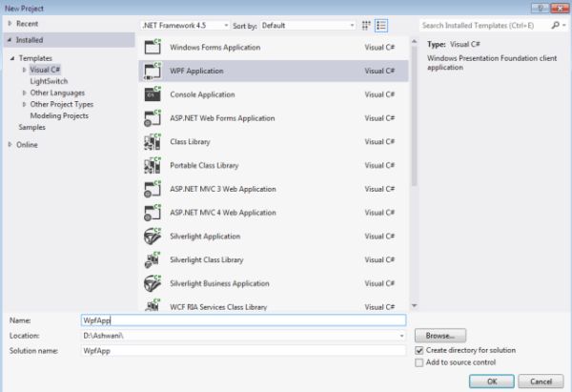Viewport: 572px width, 392px height.
Task: Select the ASP.NET MVC 3 Web Application icon
Action: click(153, 189)
